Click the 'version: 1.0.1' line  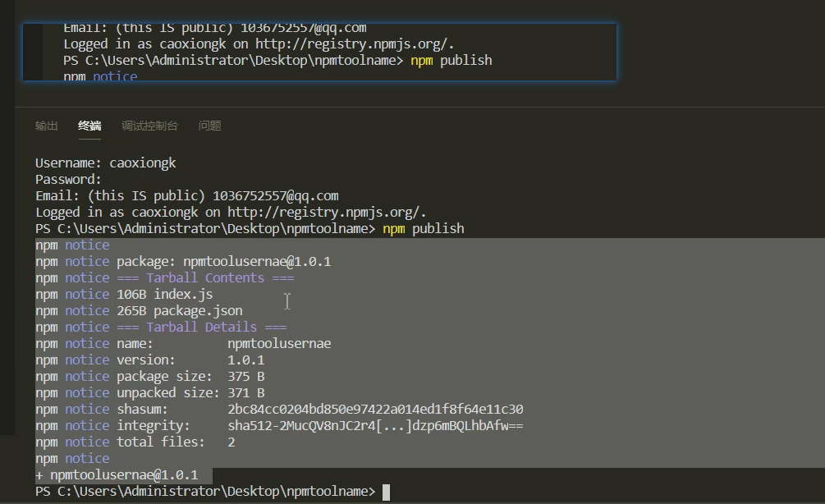(150, 360)
